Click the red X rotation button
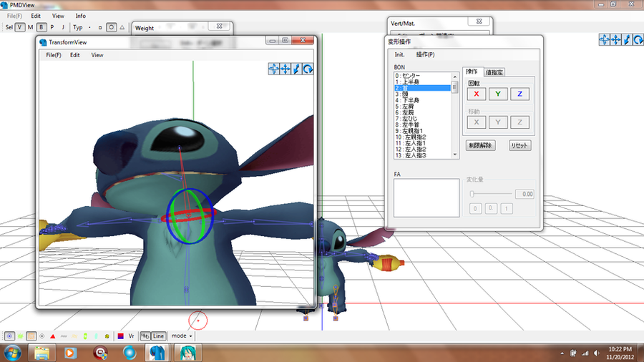The height and width of the screenshot is (362, 644). [477, 94]
